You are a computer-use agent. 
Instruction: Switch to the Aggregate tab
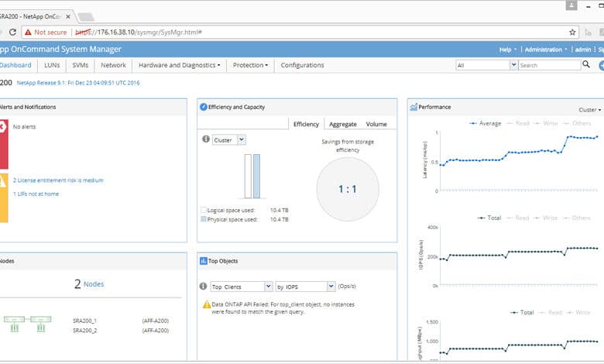[343, 124]
